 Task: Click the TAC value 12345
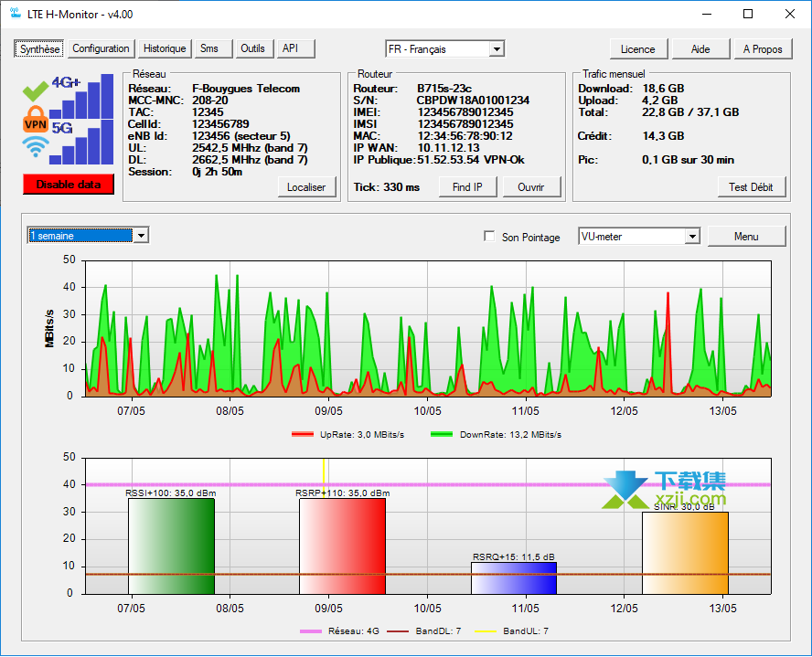208,112
